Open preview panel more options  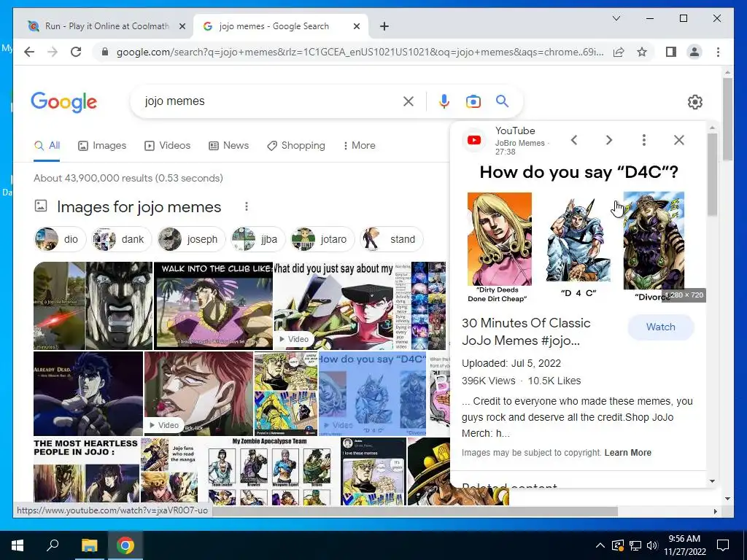[x=644, y=140]
